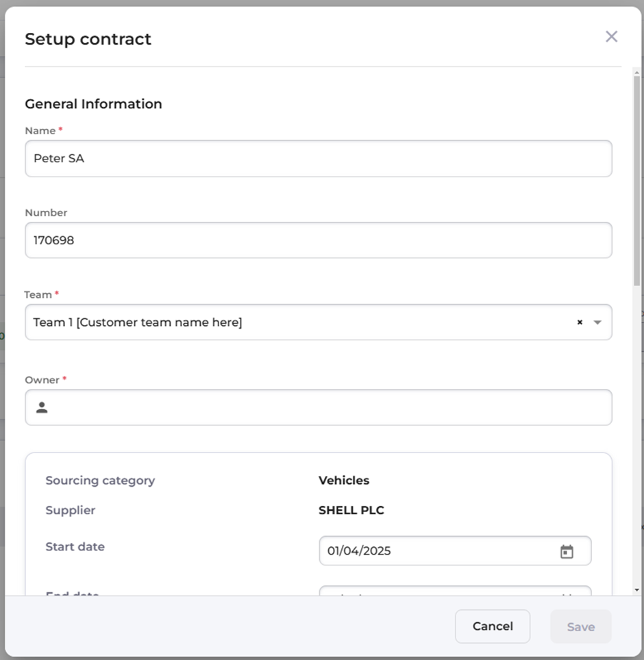The width and height of the screenshot is (644, 660).
Task: Click into the Number field 170698
Action: click(318, 240)
